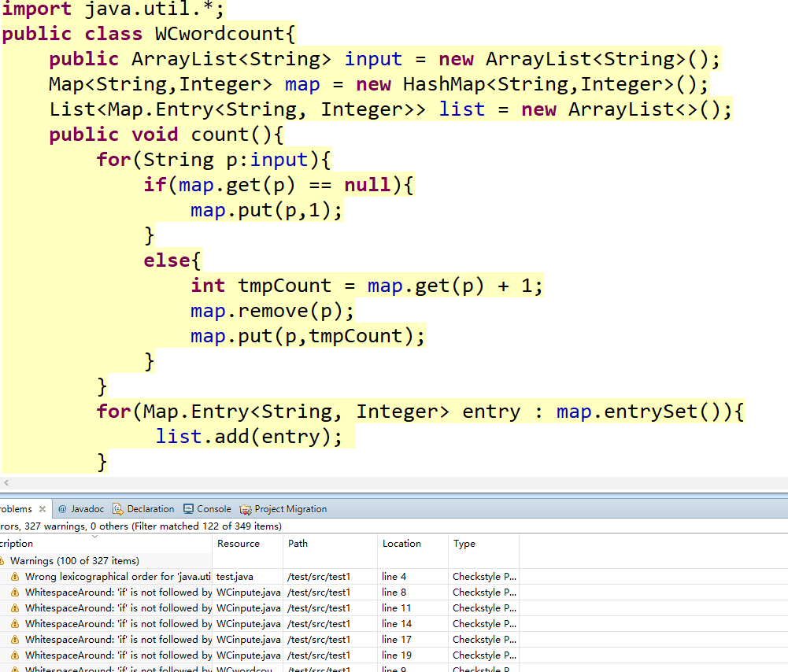
Task: Click 'HashMap<String,Integer>()' in the code
Action: (x=550, y=84)
